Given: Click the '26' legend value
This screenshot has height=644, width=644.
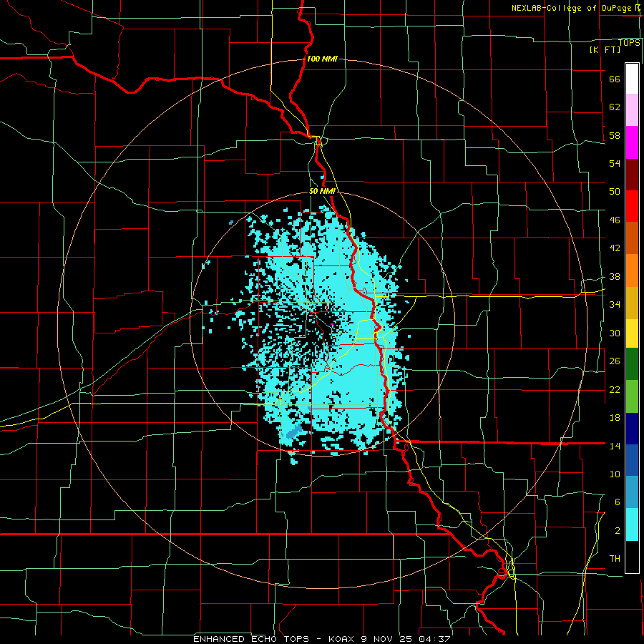Looking at the screenshot, I should click(x=615, y=361).
